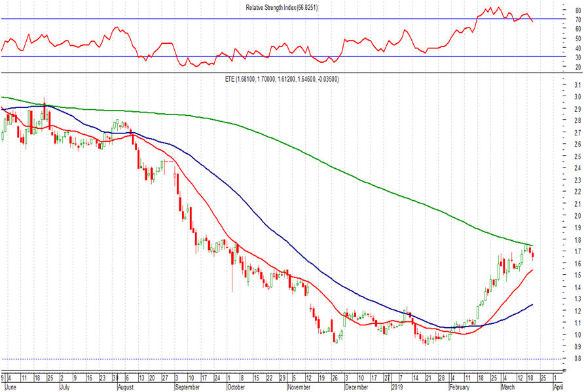Screen dimensions: 584x392
Task: Click the 1.0 price axis label
Action: coord(577,334)
